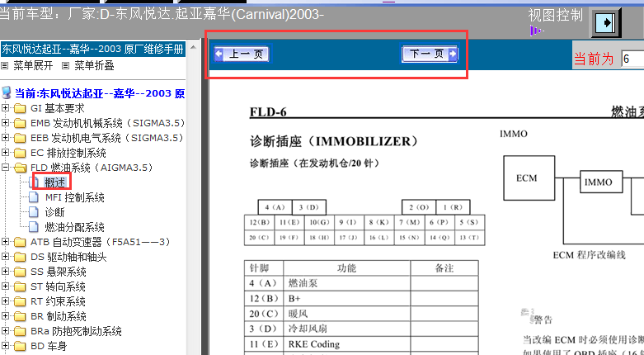Viewport: 644px width, 355px height.
Task: Expand the GI 基本要求 folder
Action: (5, 108)
